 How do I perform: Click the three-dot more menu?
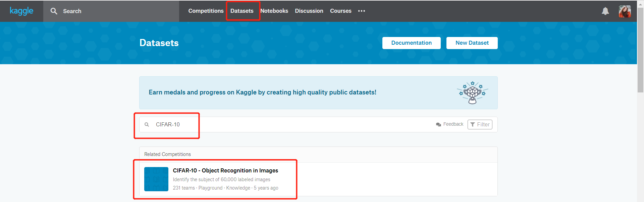pyautogui.click(x=361, y=11)
